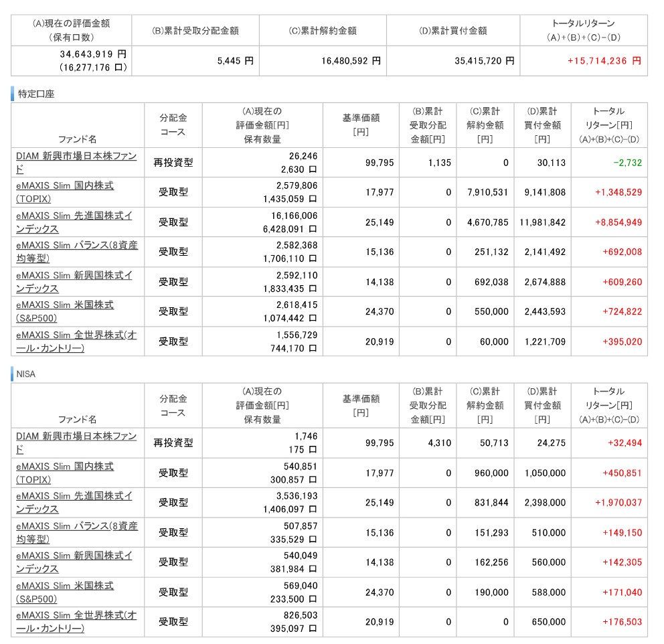Click the valuation 3,536,193 in NISA table
The height and width of the screenshot is (644, 664).
pos(297,496)
